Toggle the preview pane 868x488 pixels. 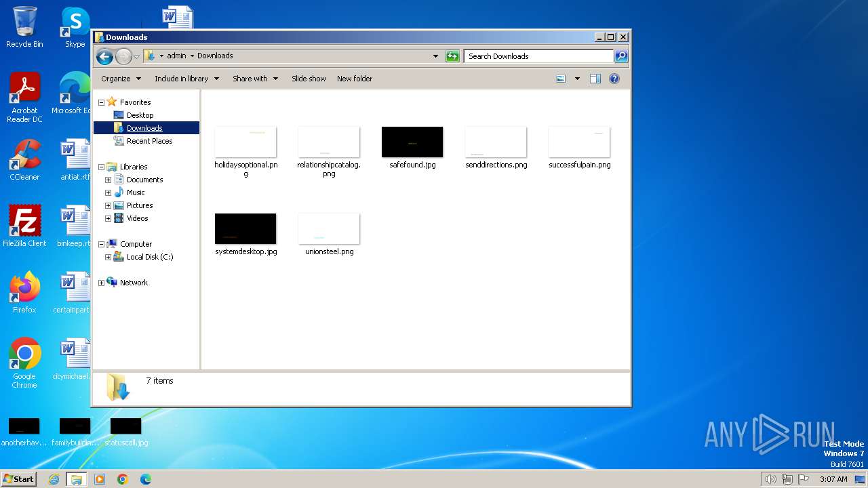click(595, 79)
